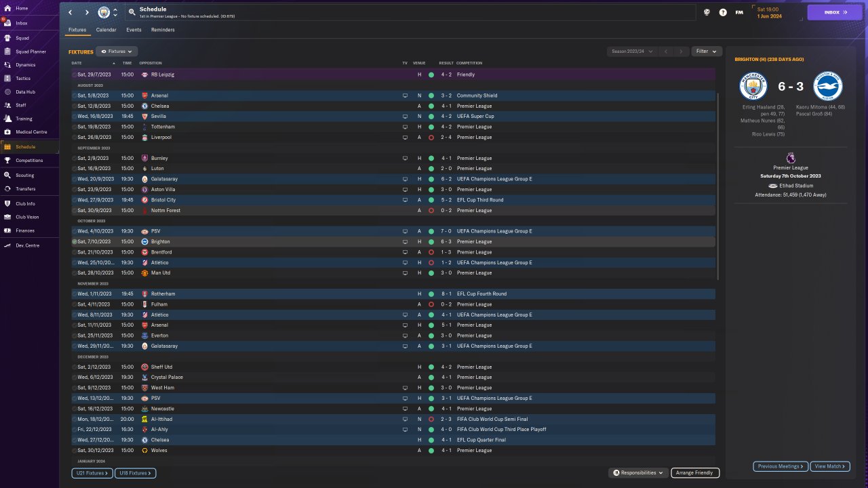
Task: Toggle the Rotherham fixture row checkbox
Action: [75, 294]
